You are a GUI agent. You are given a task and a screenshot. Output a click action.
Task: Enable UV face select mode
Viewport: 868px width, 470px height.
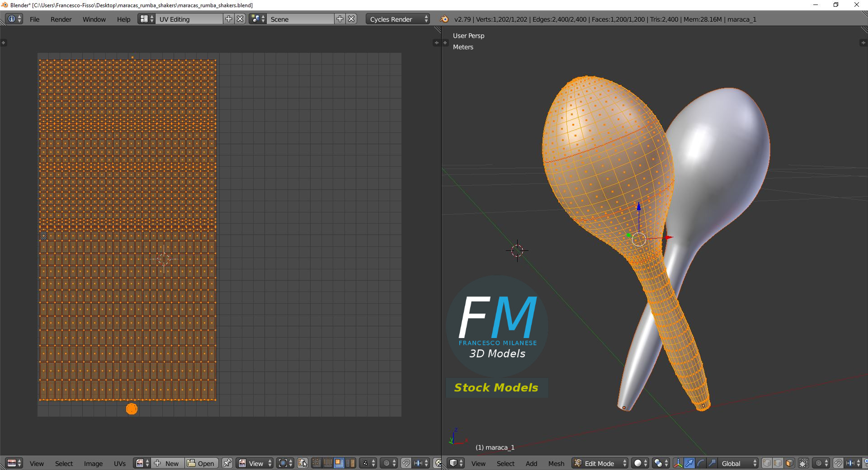click(x=339, y=463)
